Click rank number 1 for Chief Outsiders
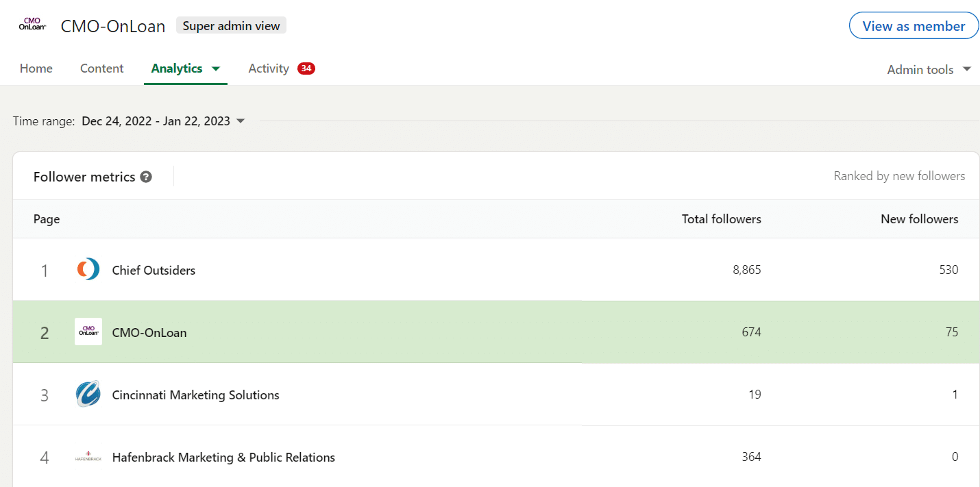980x487 pixels. [45, 271]
